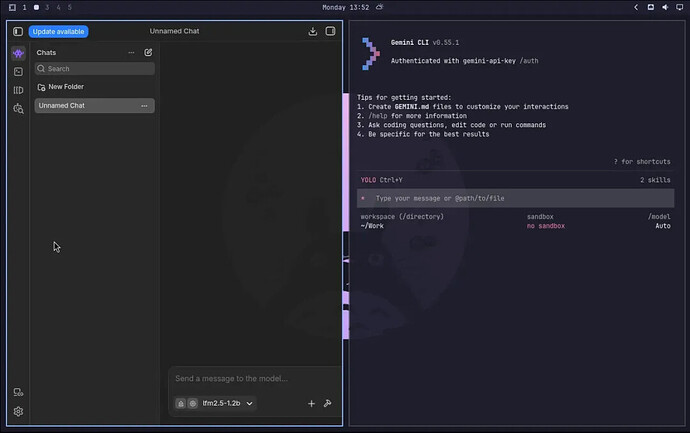Viewport: 690px width, 433px height.
Task: Switch to workspace 3 in top bar
Action: 47,7
